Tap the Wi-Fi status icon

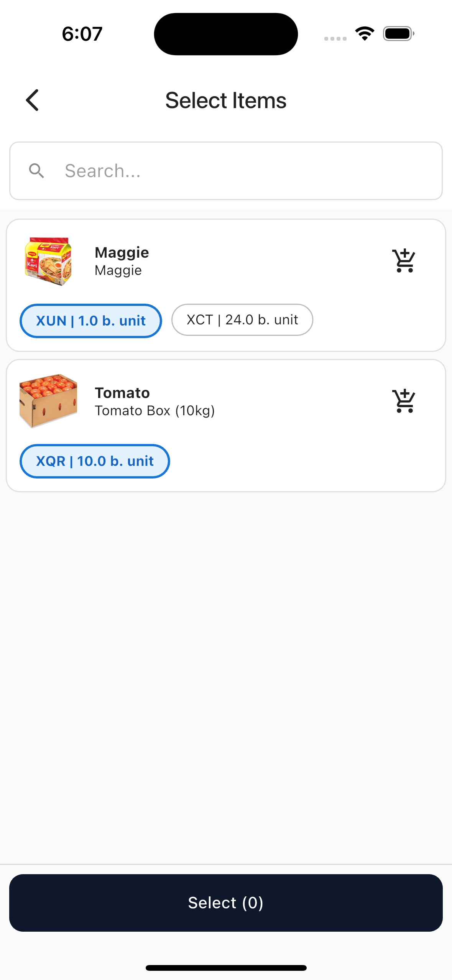click(365, 34)
